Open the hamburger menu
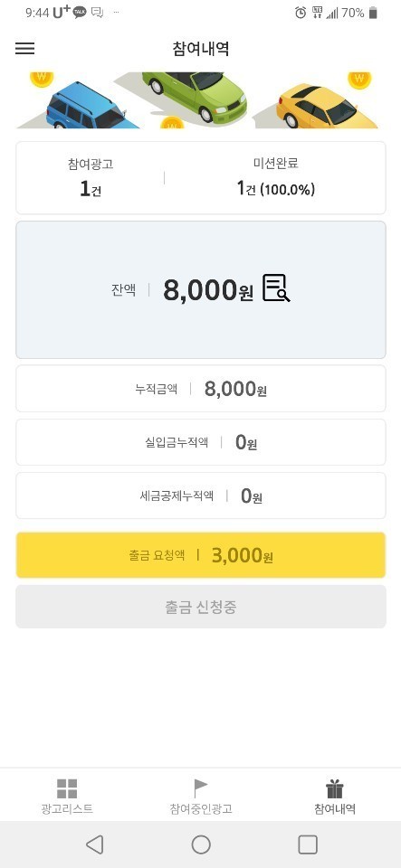 pos(25,48)
